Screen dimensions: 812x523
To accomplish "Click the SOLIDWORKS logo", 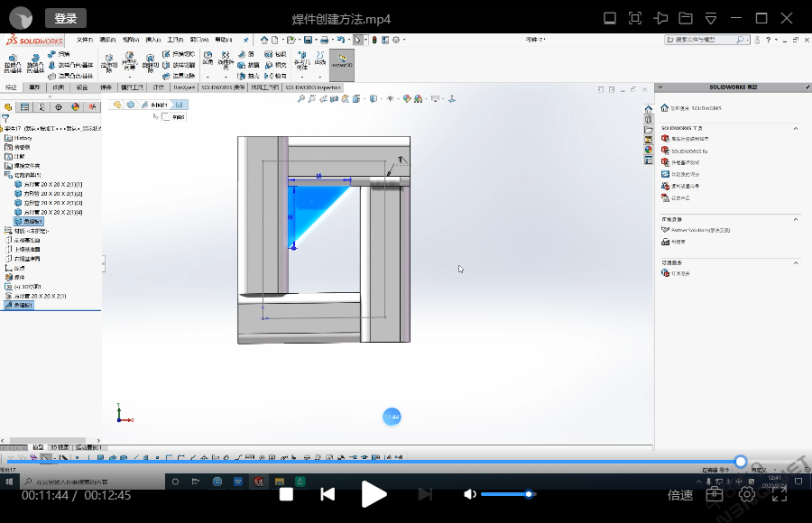I will point(34,40).
